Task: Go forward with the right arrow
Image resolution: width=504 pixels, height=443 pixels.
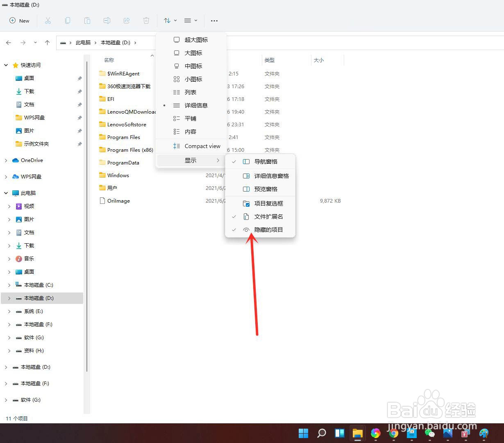Action: coord(23,43)
